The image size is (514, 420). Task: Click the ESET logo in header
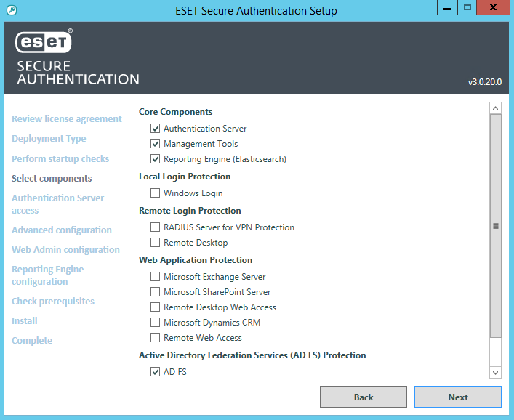(44, 43)
